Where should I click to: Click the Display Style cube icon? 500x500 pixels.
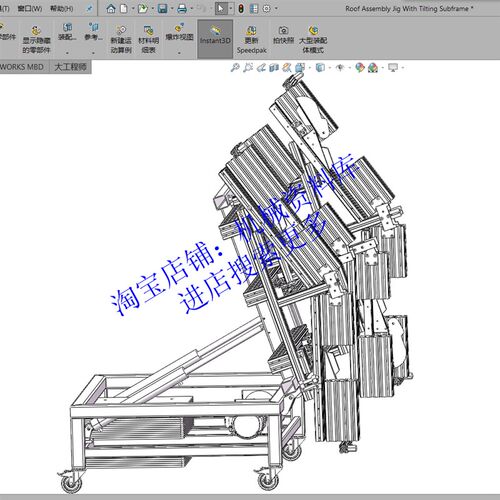point(320,68)
